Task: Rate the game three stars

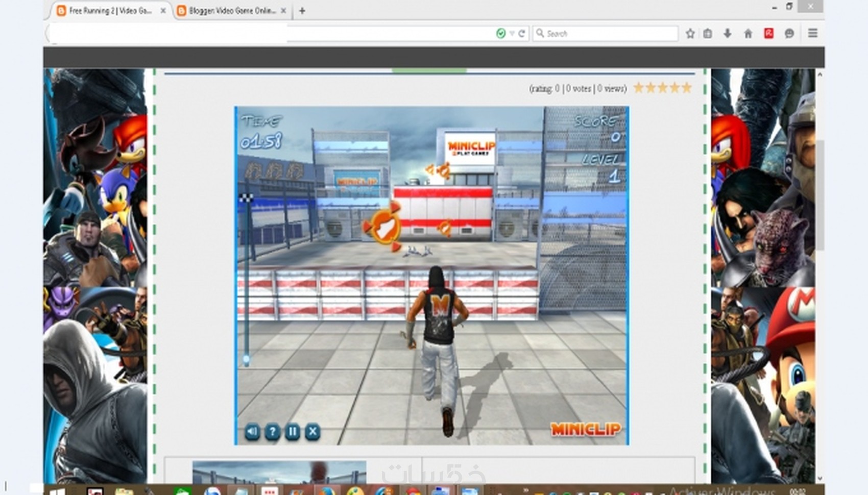Action: point(663,88)
